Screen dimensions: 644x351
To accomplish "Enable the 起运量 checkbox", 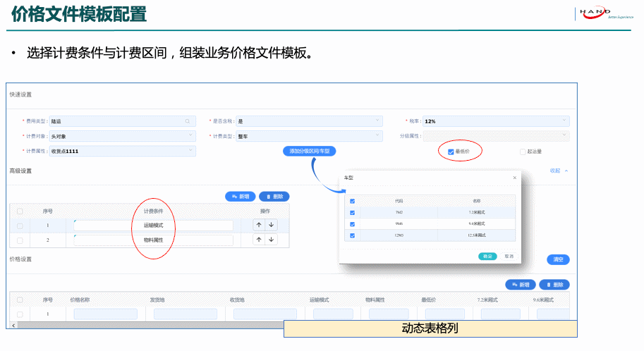I will (523, 152).
